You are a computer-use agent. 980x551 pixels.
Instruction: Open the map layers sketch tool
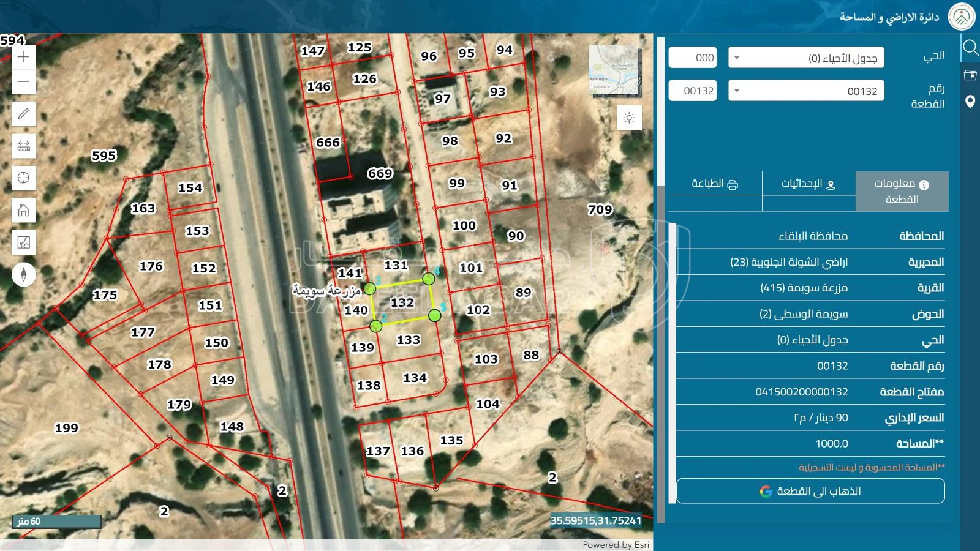tap(24, 242)
